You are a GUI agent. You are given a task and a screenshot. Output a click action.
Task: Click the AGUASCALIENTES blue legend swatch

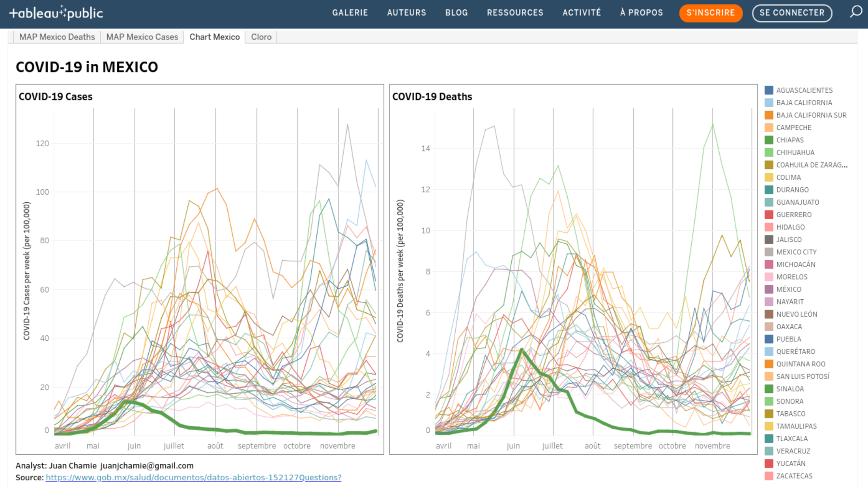(769, 90)
